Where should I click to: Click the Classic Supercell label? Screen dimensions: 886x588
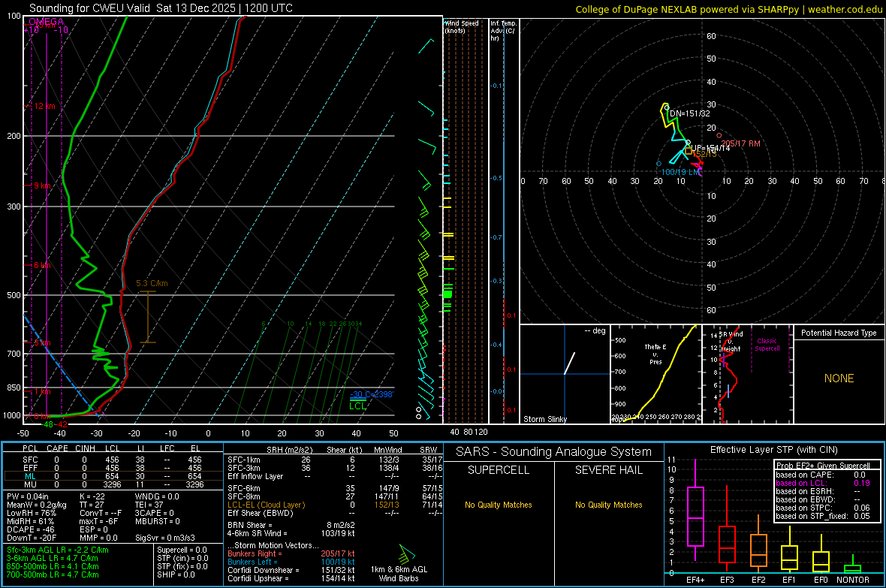[x=767, y=345]
